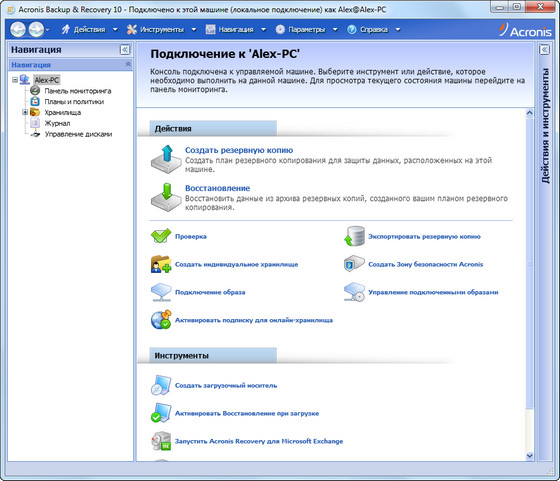Open the Параметры menu
The image size is (560, 481).
pyautogui.click(x=306, y=30)
